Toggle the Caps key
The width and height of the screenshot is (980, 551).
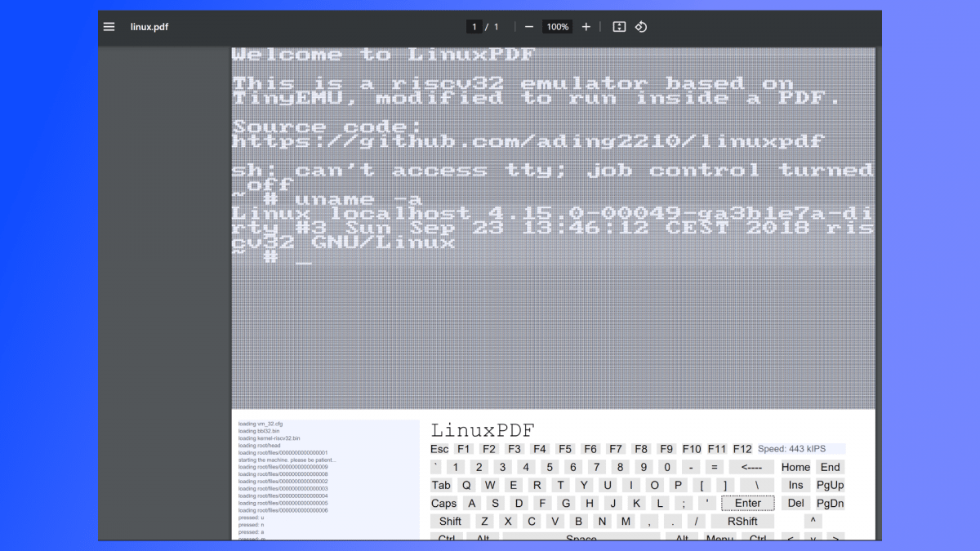[443, 504]
